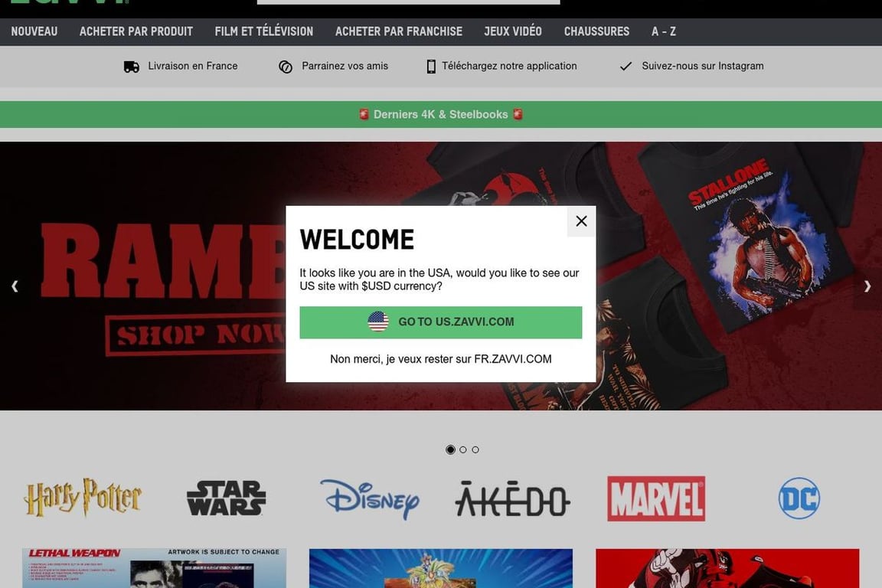The width and height of the screenshot is (882, 588).
Task: Click the Rambo SHOP NOW banner text
Action: coord(197,335)
